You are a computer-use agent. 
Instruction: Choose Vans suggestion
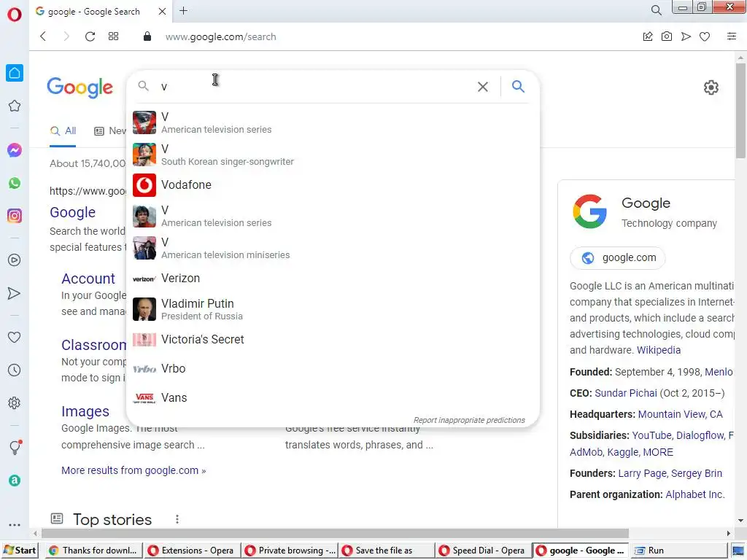332,397
